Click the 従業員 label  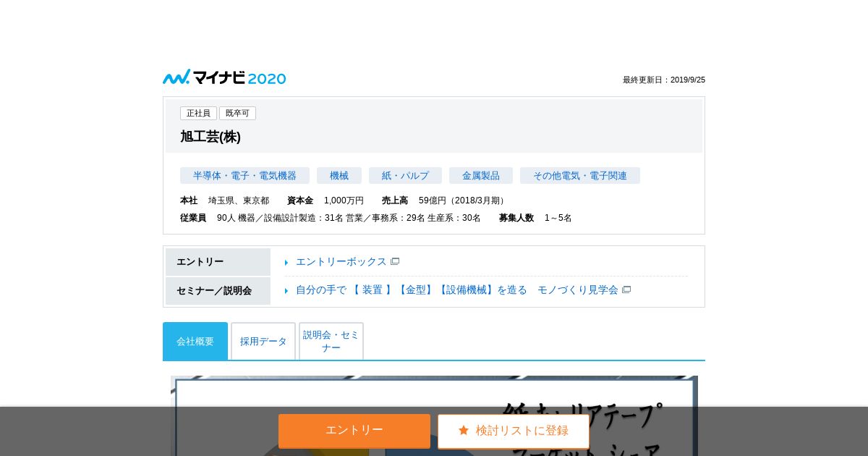click(x=193, y=218)
